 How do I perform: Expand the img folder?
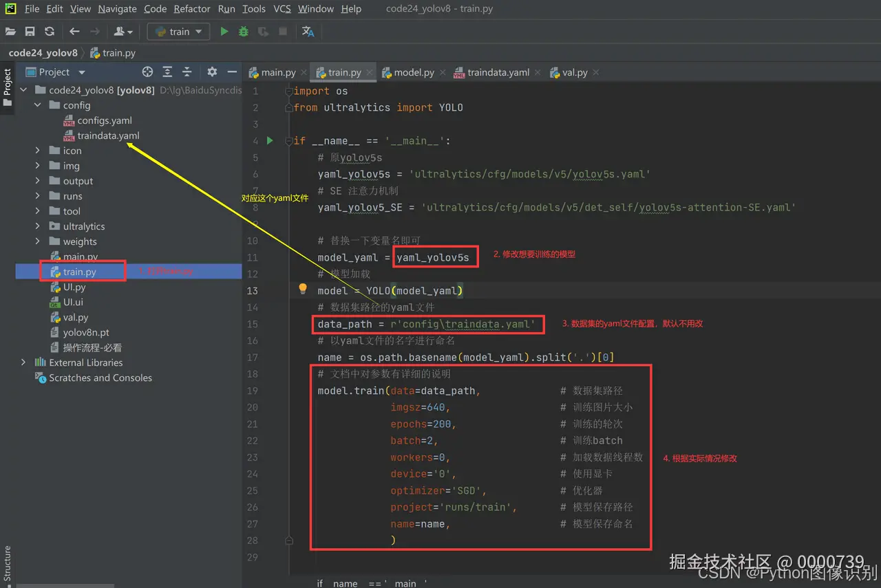[x=38, y=166]
